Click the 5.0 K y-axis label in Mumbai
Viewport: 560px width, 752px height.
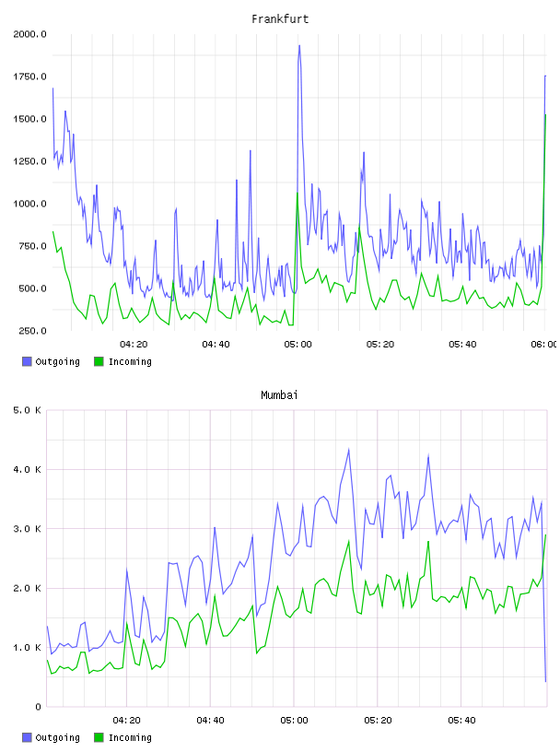pyautogui.click(x=27, y=410)
